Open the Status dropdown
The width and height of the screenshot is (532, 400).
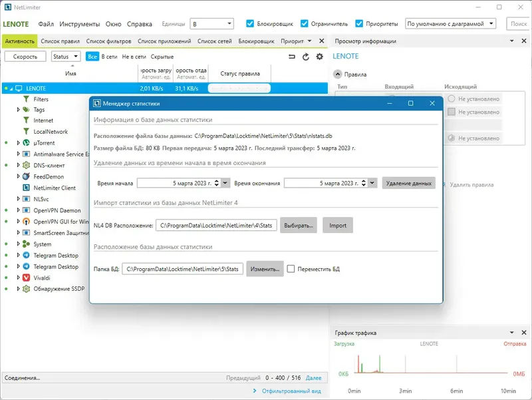pyautogui.click(x=66, y=57)
